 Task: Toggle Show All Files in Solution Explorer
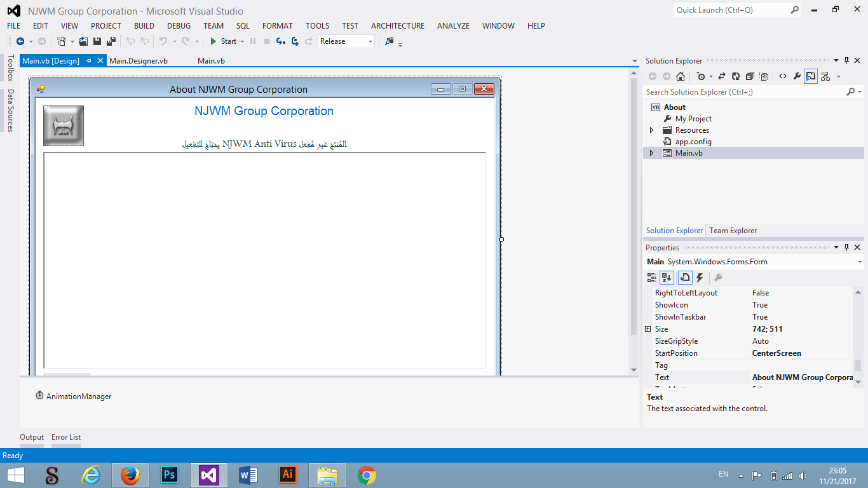764,76
